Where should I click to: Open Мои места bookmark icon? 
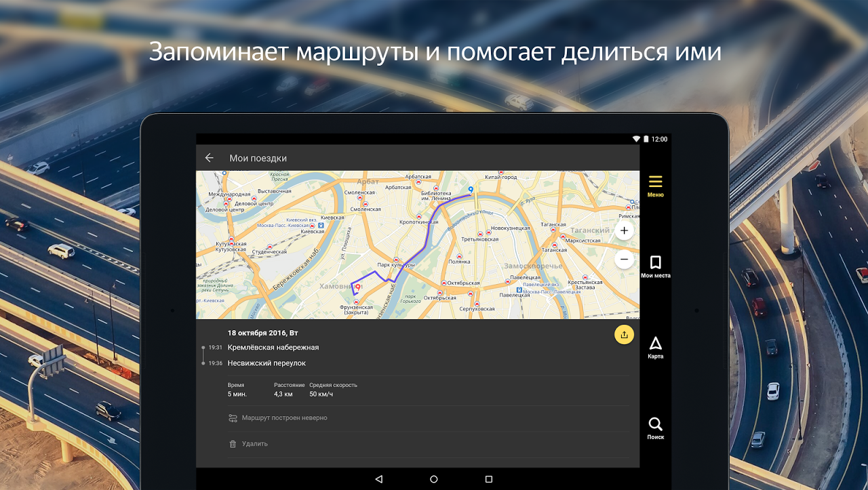655,262
